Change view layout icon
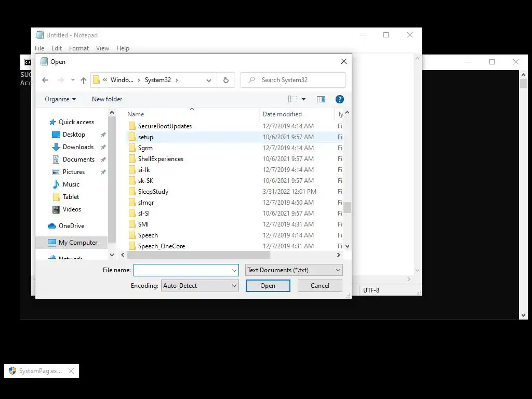 tap(292, 99)
